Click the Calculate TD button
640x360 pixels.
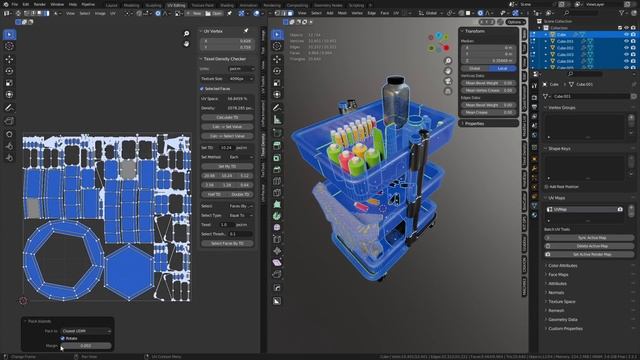pos(227,118)
